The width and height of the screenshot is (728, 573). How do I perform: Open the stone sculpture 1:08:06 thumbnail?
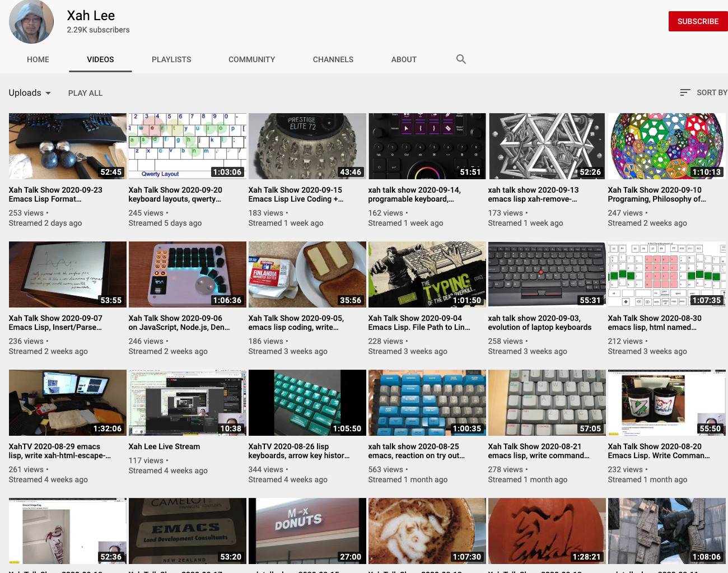coord(667,531)
